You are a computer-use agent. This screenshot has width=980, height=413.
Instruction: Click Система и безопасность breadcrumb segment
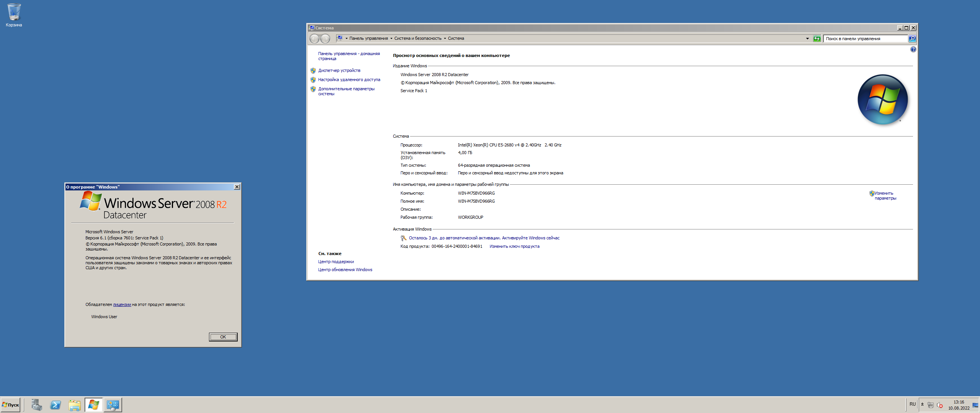tap(418, 39)
